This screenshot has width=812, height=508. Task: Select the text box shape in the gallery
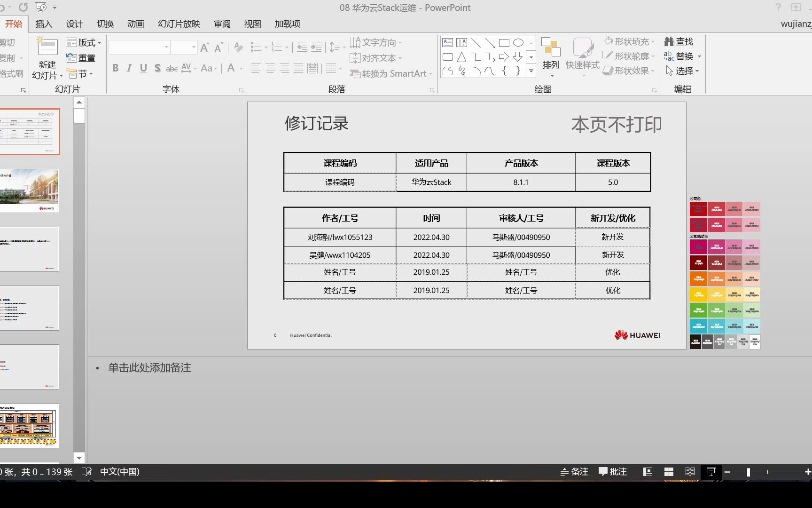pyautogui.click(x=448, y=43)
